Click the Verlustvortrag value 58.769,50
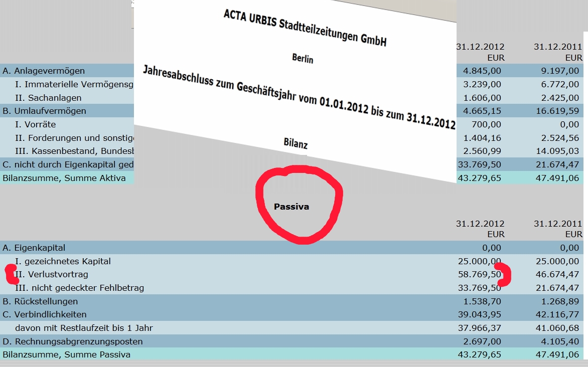This screenshot has height=367, width=588. tap(479, 275)
